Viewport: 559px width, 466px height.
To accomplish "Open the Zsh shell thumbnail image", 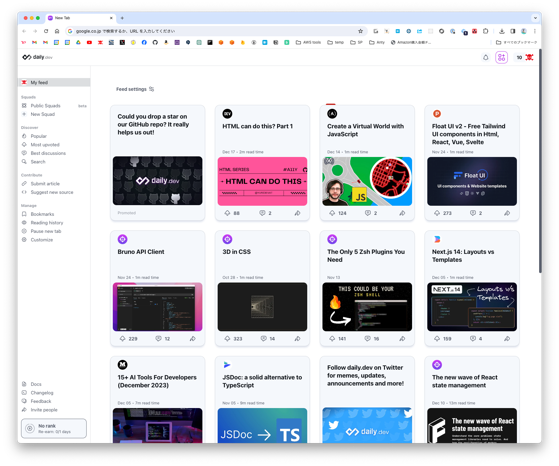I will pyautogui.click(x=367, y=307).
